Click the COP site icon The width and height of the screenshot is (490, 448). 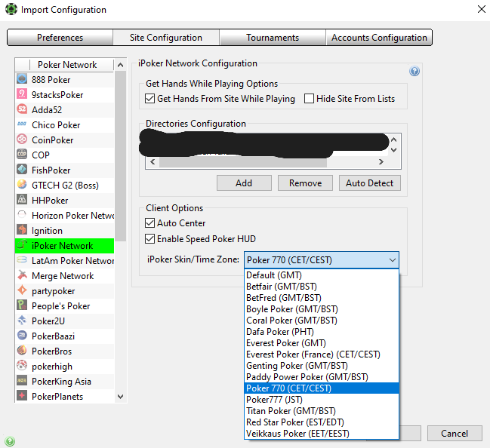tap(22, 154)
